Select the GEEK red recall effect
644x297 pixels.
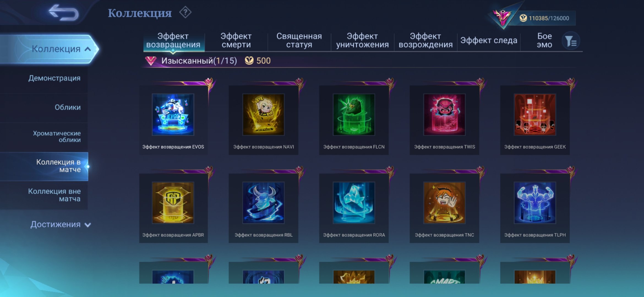coord(535,115)
